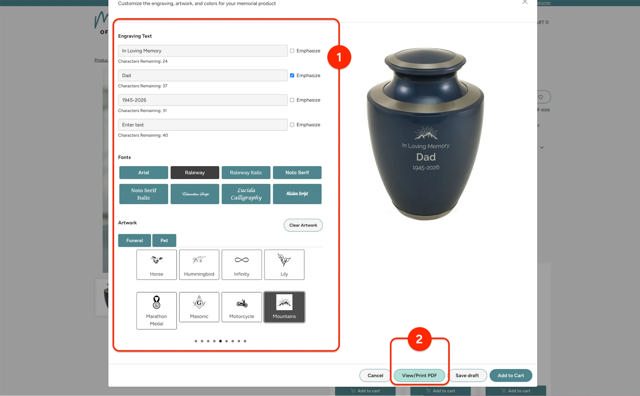This screenshot has height=396, width=640.
Task: Pick the Lily flower artwork
Action: [x=284, y=265]
